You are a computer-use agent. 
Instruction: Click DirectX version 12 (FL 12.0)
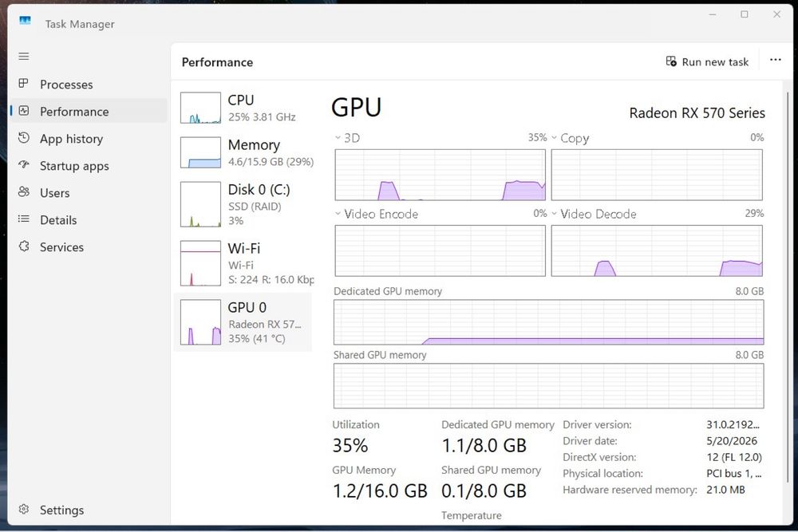click(x=734, y=457)
